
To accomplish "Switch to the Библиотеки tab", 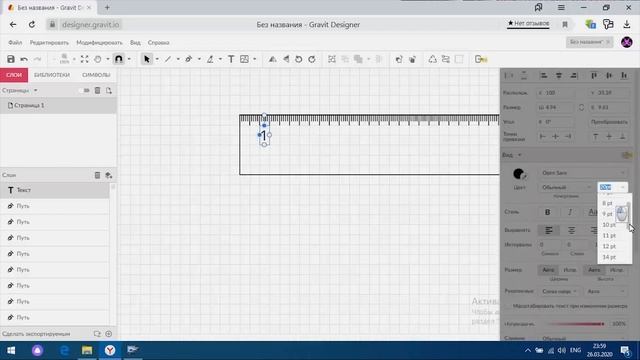I will coord(52,75).
